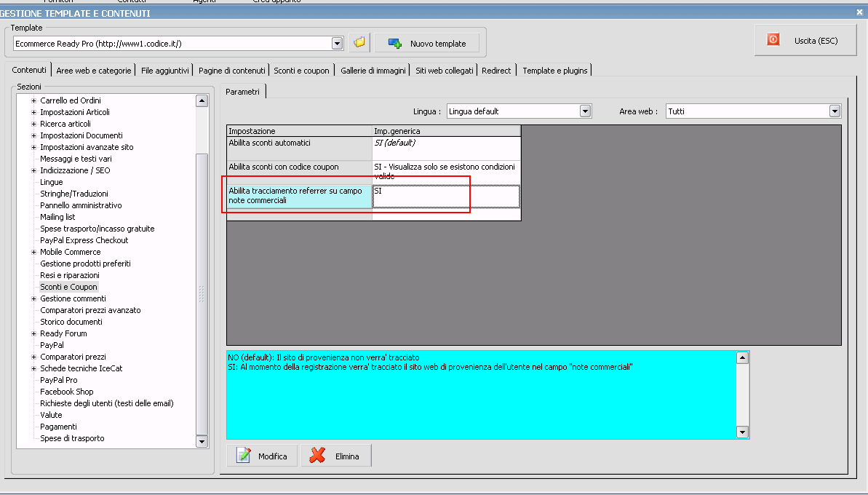The width and height of the screenshot is (868, 495).
Task: Click the SI value cell for referrer tracking
Action: click(x=446, y=196)
